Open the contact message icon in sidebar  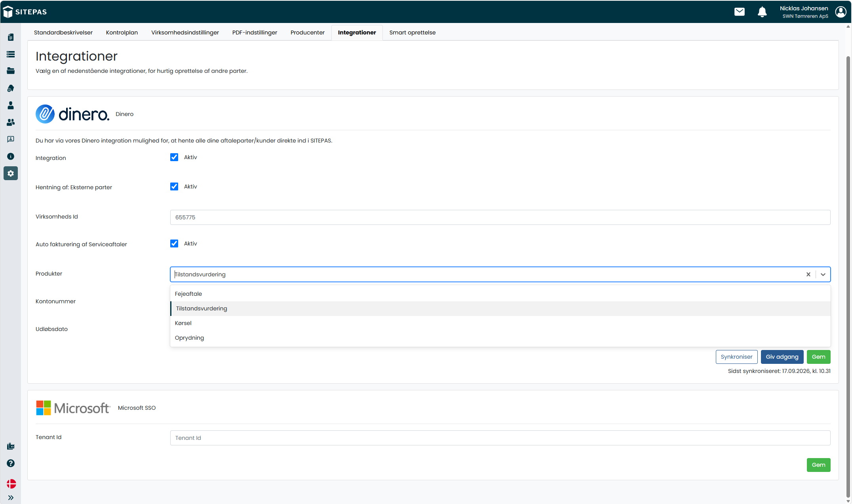pos(11,139)
